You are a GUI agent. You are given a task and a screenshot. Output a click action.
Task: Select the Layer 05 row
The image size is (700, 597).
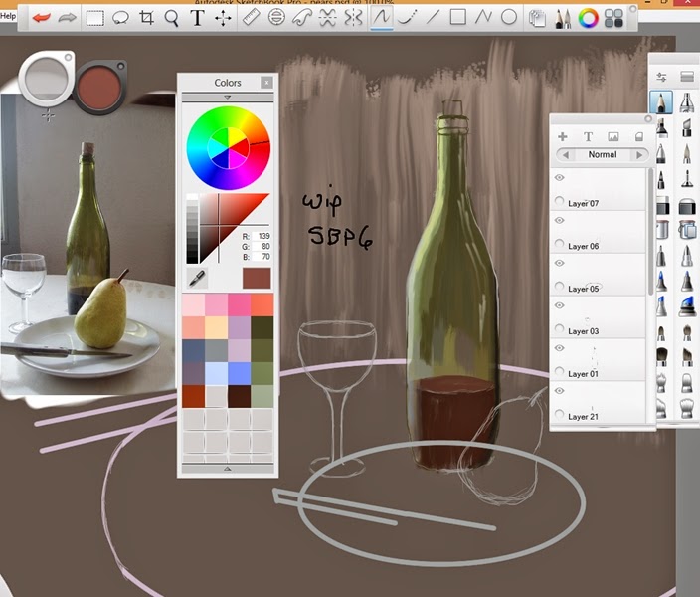click(599, 275)
